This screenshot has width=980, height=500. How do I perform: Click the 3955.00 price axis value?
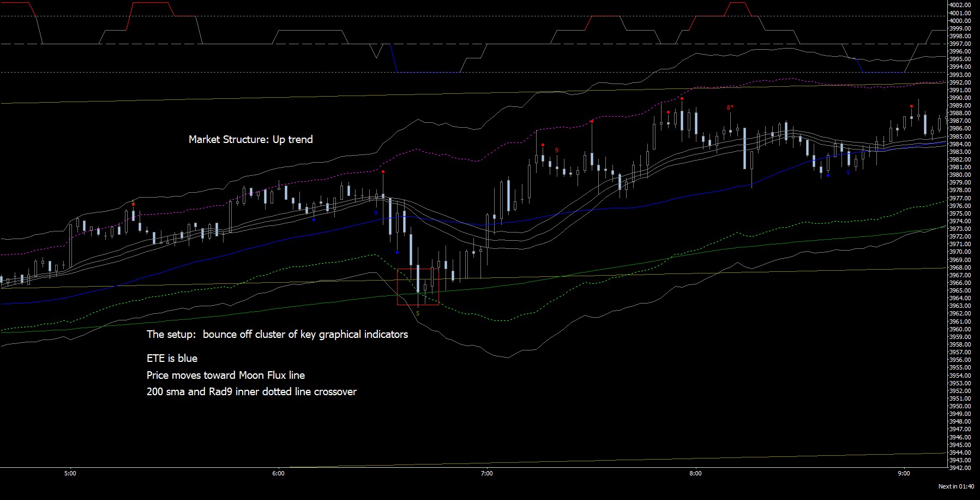(960, 367)
